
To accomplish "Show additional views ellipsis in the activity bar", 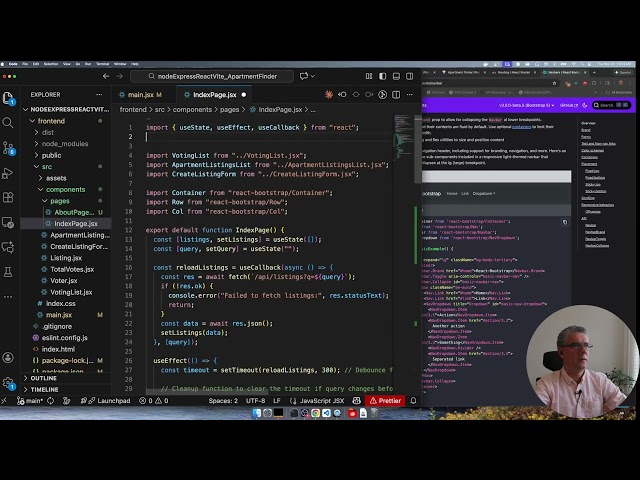I will coord(8,297).
